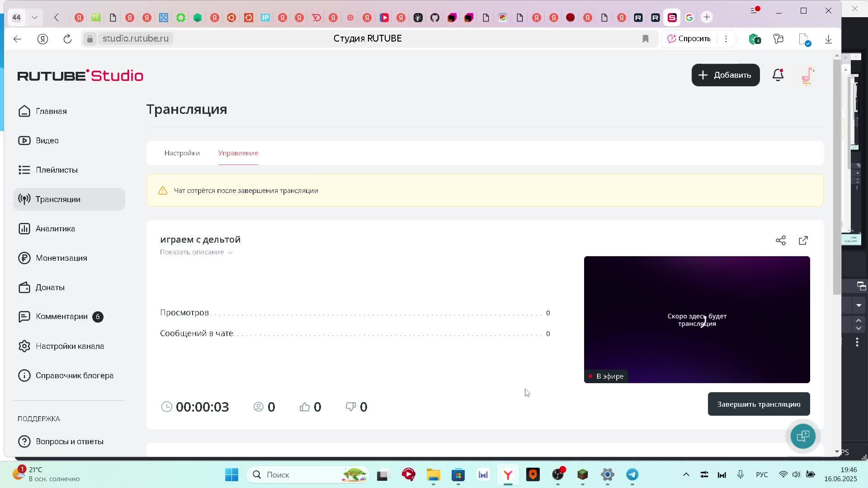Open the downloads icon
The height and width of the screenshot is (488, 868).
coord(828,39)
